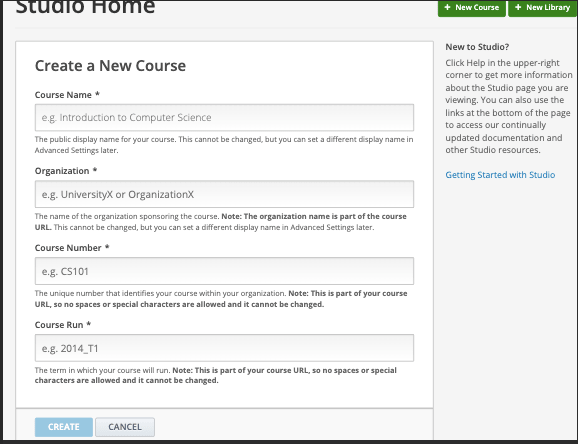Click into the Organization text field

pyautogui.click(x=224, y=194)
